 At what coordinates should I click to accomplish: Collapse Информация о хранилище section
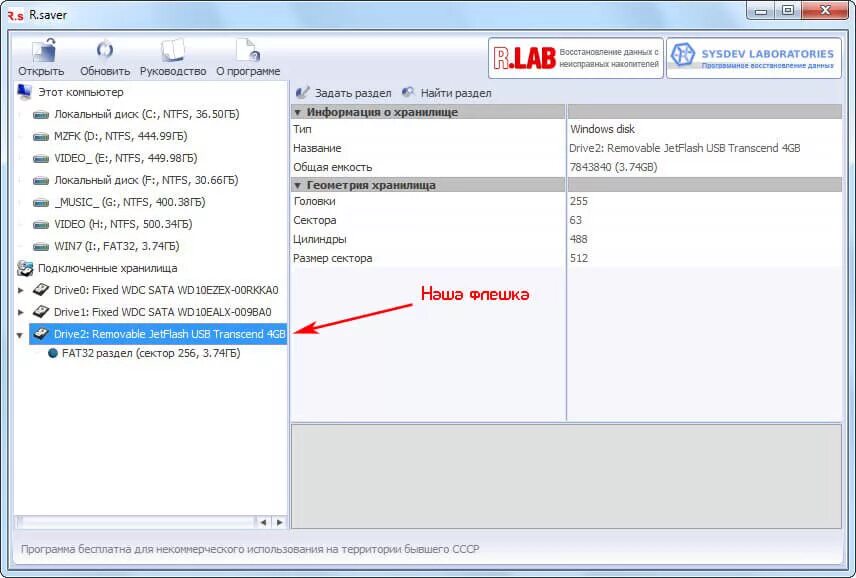pos(298,112)
